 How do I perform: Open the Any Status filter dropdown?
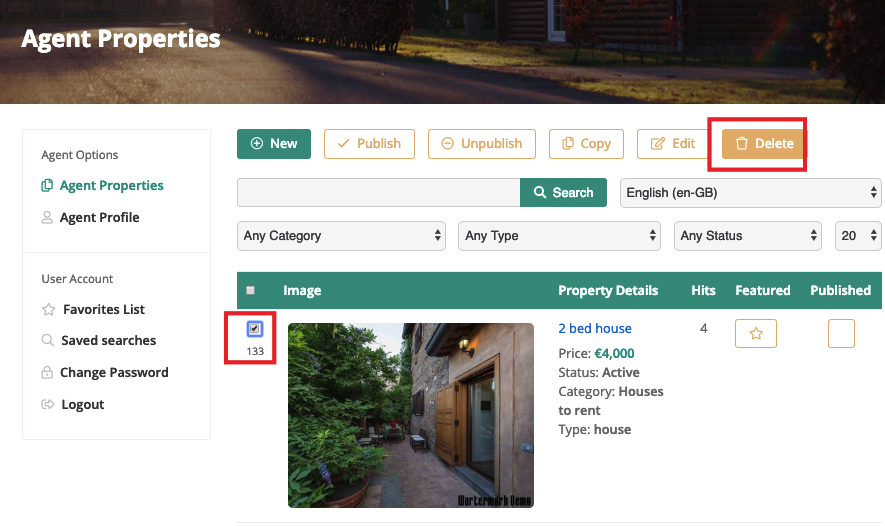pyautogui.click(x=747, y=236)
